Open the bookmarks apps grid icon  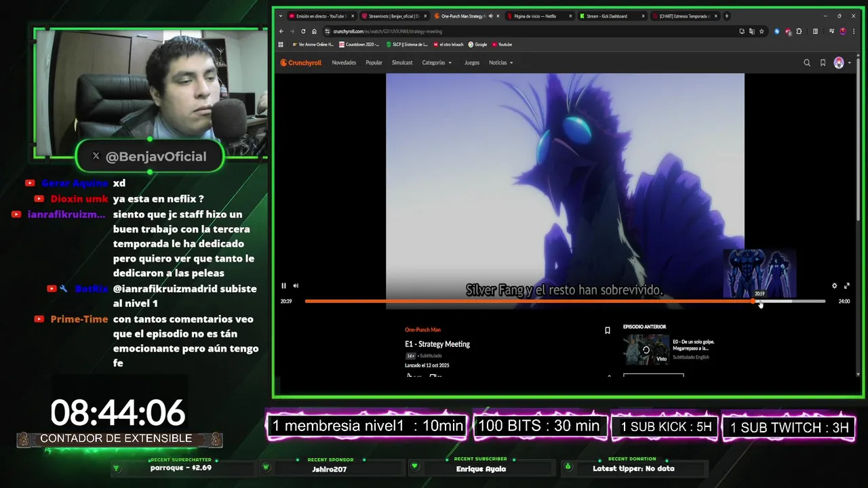point(281,45)
